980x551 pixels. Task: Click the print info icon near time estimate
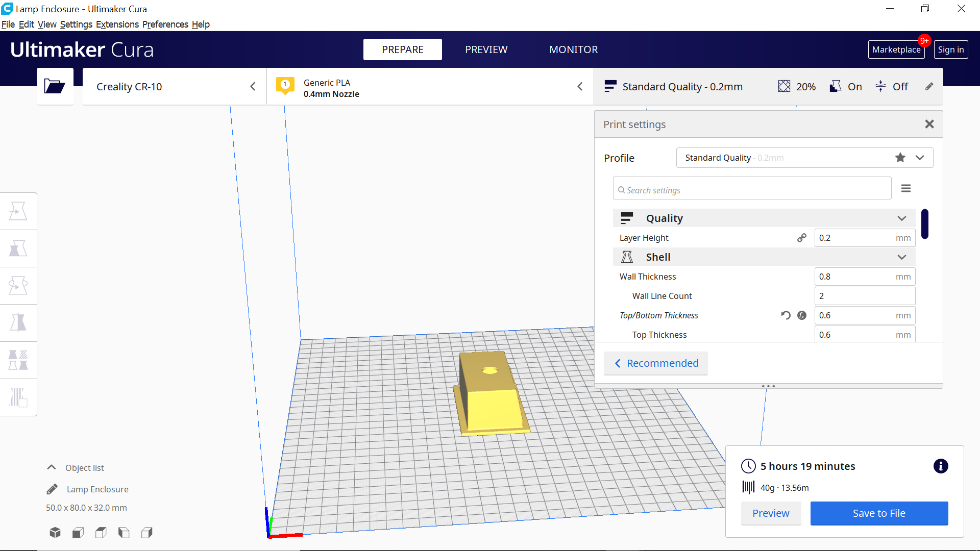click(940, 466)
